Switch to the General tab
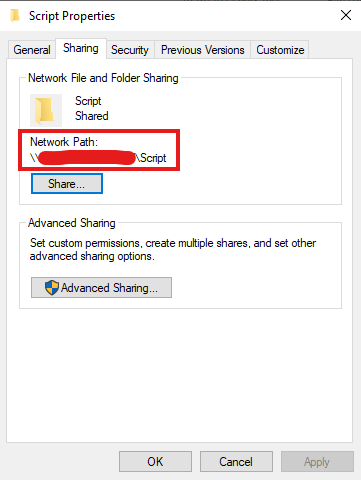The image size is (361, 480). 32,50
